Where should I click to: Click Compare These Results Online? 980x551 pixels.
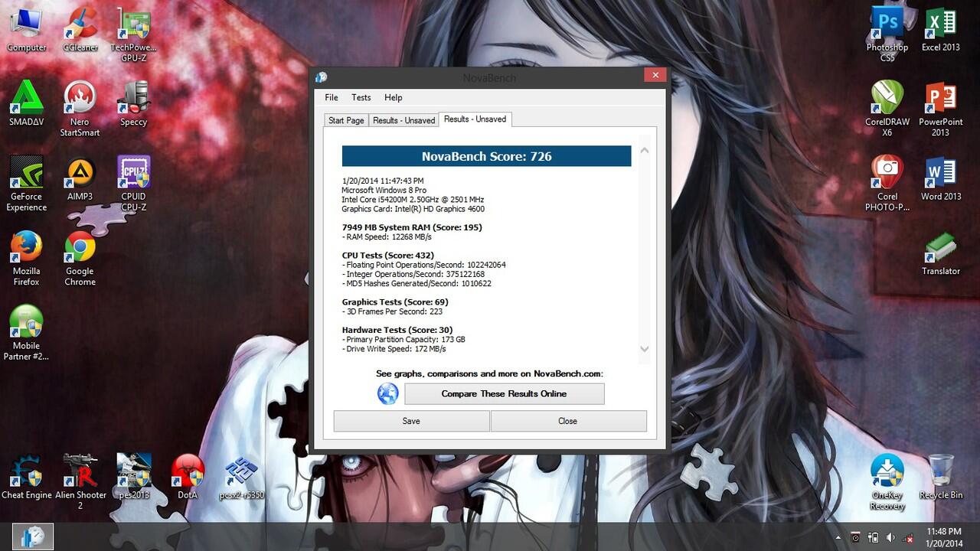[505, 393]
